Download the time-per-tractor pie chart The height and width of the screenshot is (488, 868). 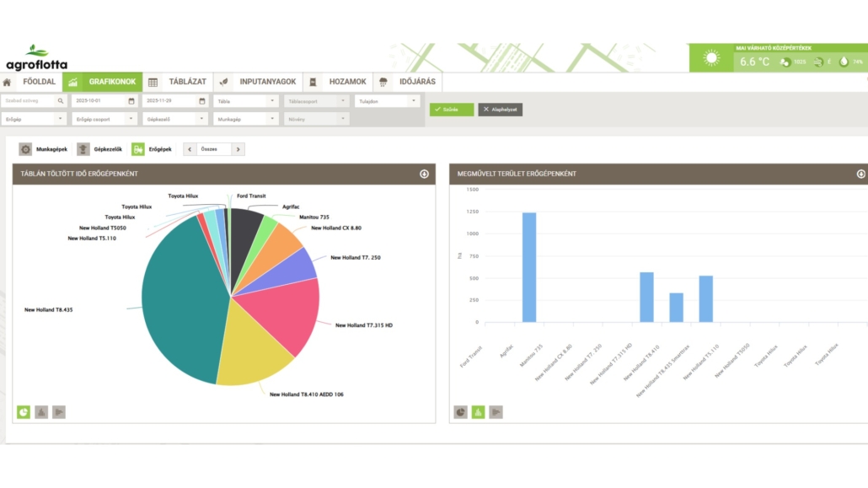click(424, 174)
